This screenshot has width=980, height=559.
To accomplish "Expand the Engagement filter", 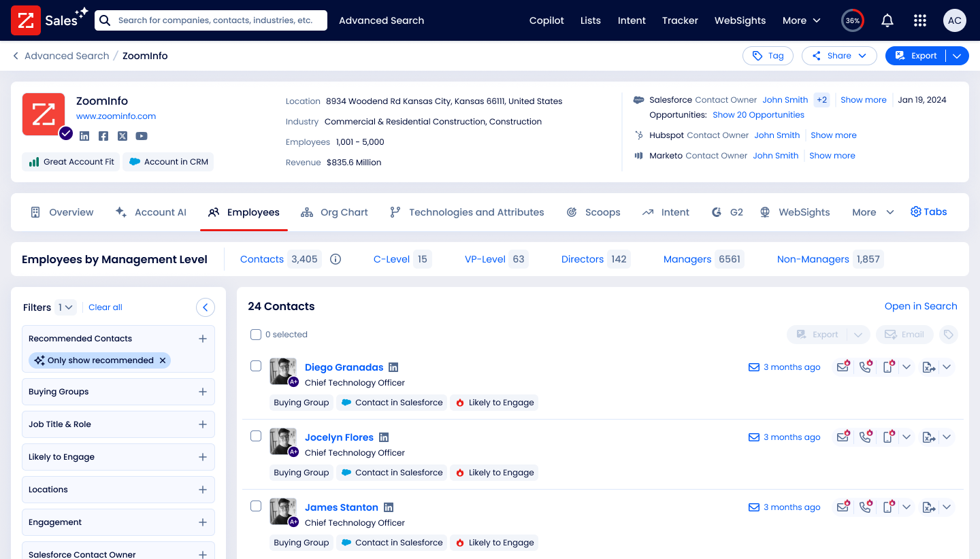I will click(202, 522).
